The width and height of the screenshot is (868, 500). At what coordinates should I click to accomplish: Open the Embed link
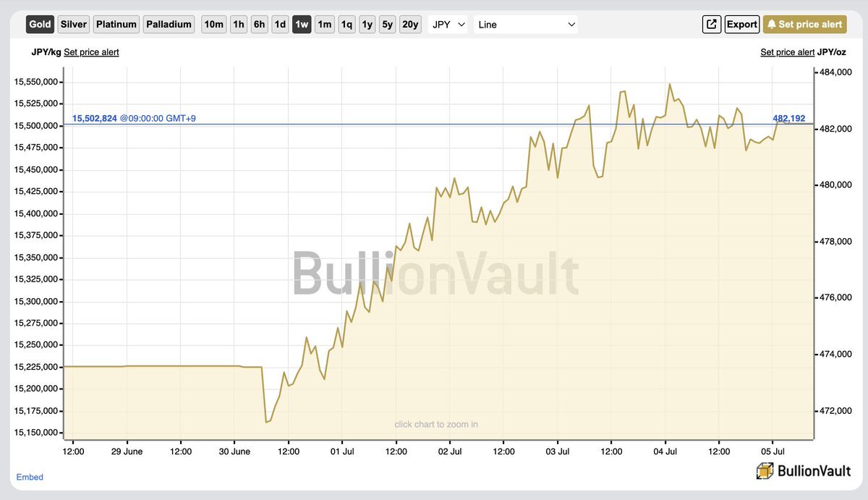(x=30, y=478)
